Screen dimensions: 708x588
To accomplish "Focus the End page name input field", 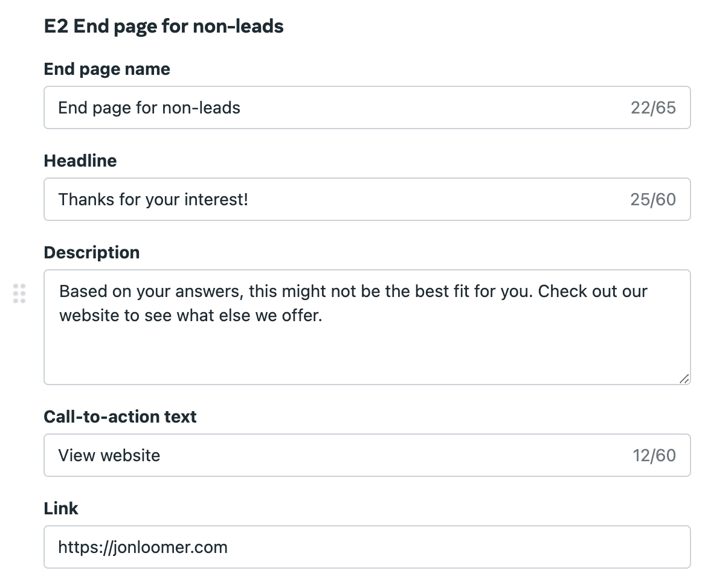I will pyautogui.click(x=367, y=107).
